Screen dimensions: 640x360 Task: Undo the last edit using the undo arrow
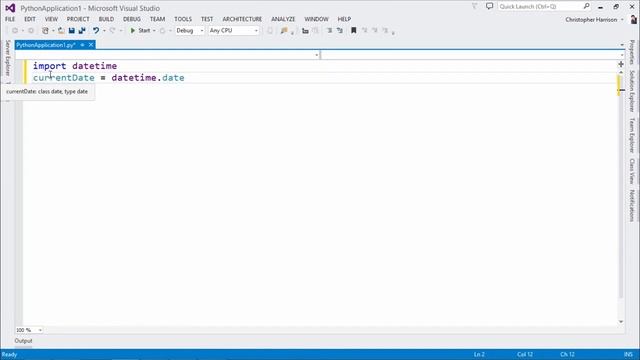96,31
